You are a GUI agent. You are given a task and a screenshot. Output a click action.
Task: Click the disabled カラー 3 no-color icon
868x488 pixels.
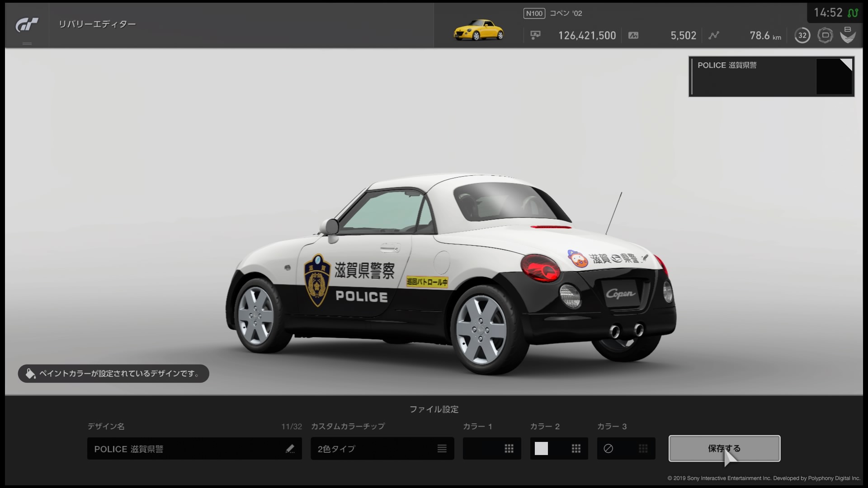point(609,449)
